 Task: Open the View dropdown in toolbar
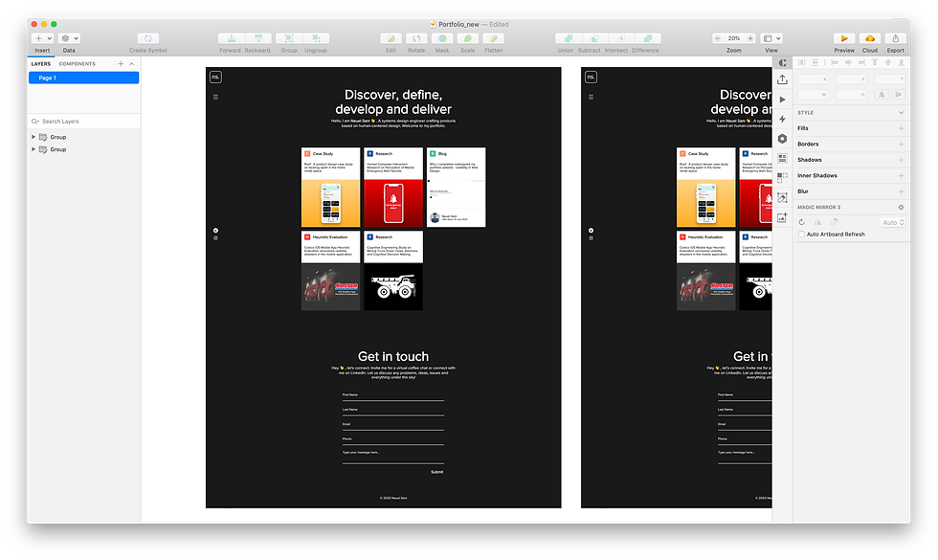(771, 38)
